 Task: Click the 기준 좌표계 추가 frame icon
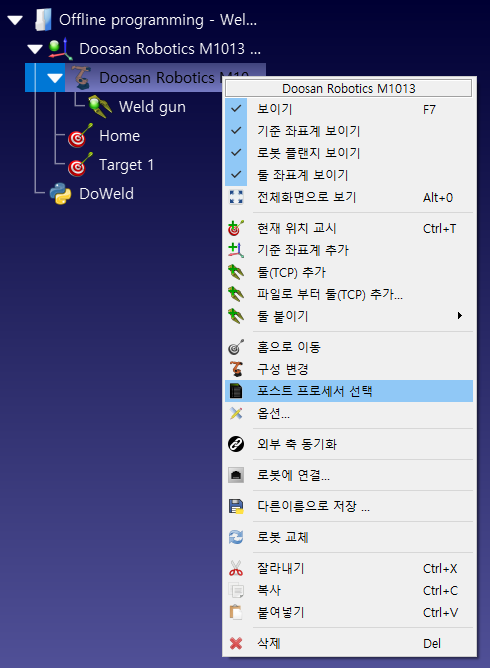pyautogui.click(x=236, y=250)
